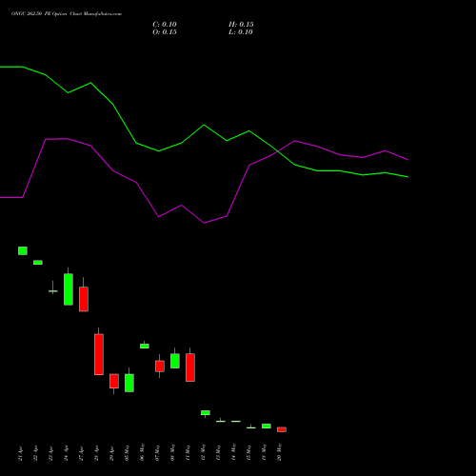Click the 23 Apr date label
The width and height of the screenshot is (476, 476).
pos(51,453)
